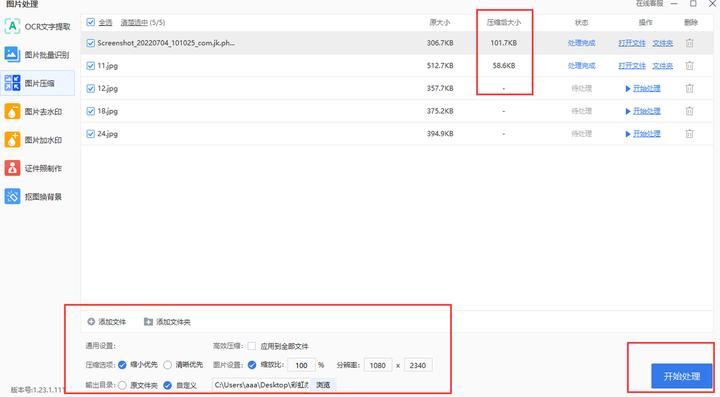Click the output path field C:\Users\aaa\Desktop

(262, 385)
